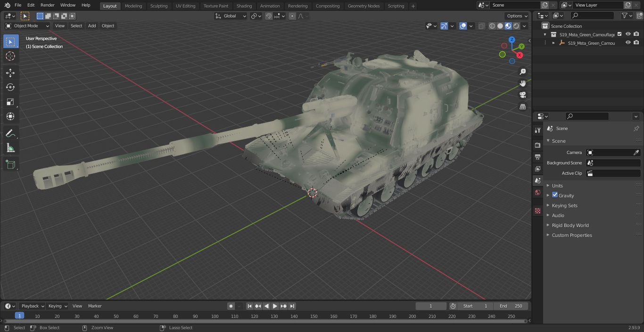Click the eyedropper in Camera field
The height and width of the screenshot is (332, 644).
(636, 153)
